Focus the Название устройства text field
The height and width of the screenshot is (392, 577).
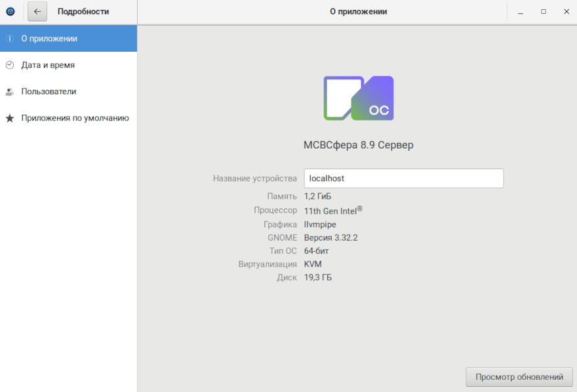point(403,178)
